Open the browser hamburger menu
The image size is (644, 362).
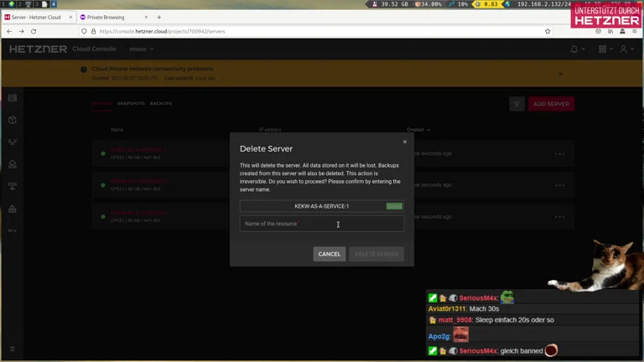pyautogui.click(x=635, y=31)
